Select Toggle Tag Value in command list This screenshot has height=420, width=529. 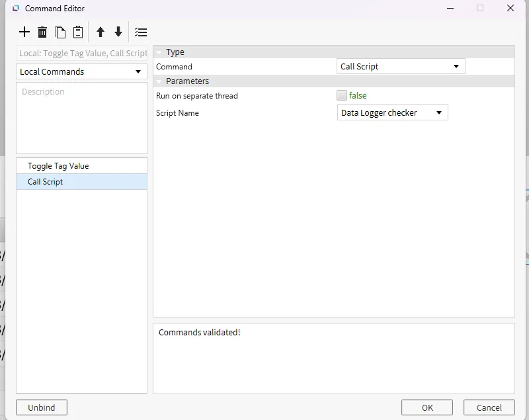click(58, 166)
